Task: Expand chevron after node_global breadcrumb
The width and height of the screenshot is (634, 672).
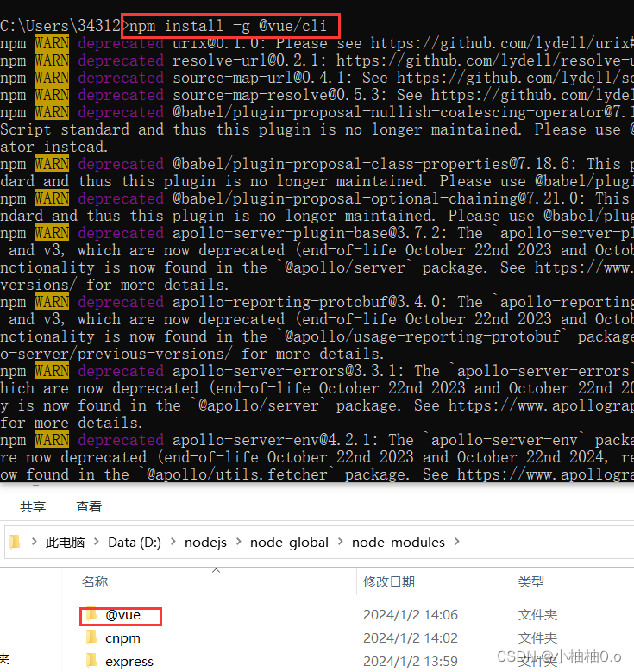Action: coord(341,542)
